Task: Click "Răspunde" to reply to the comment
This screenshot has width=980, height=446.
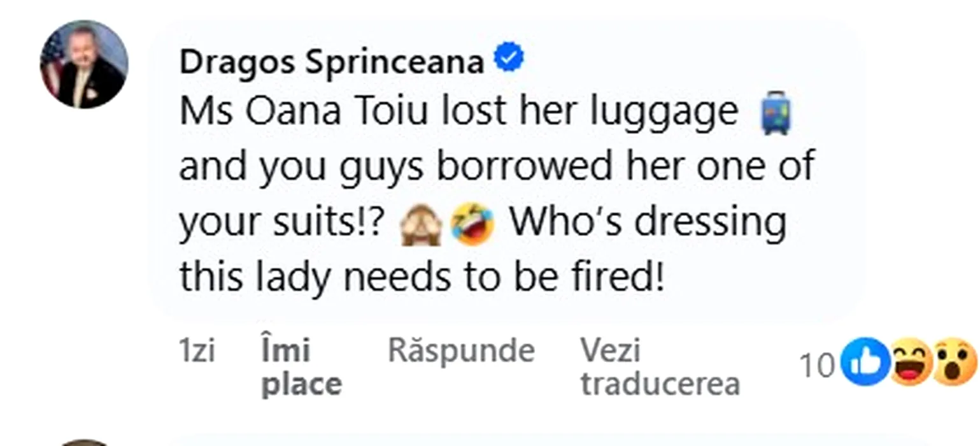Action: coord(461,350)
